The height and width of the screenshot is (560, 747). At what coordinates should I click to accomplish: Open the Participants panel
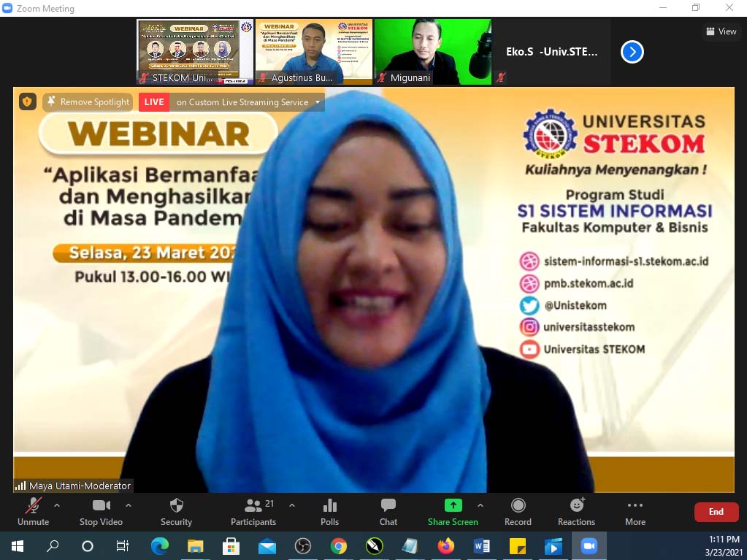pos(253,512)
